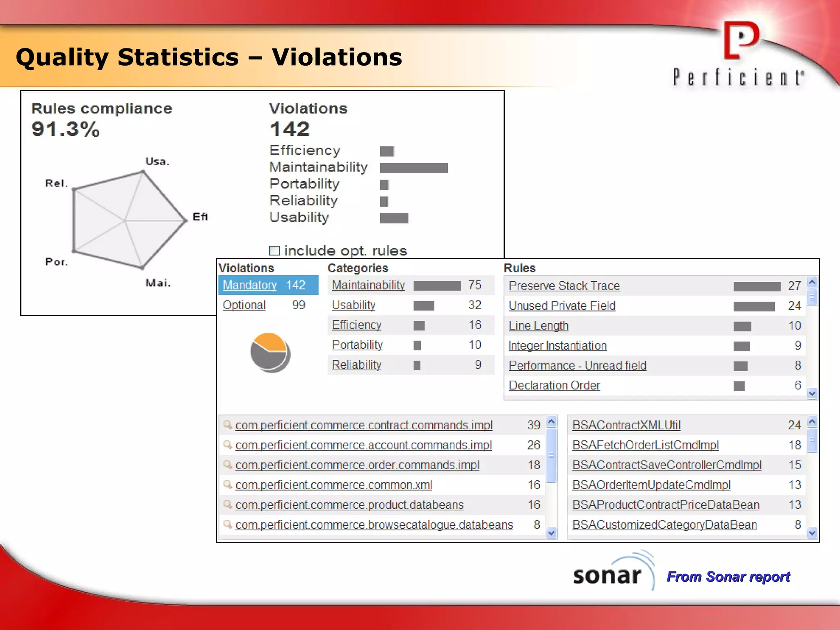Open package com.perficient.commerce.account.commands.impl
Screen dimensions: 840x630
tap(363, 445)
